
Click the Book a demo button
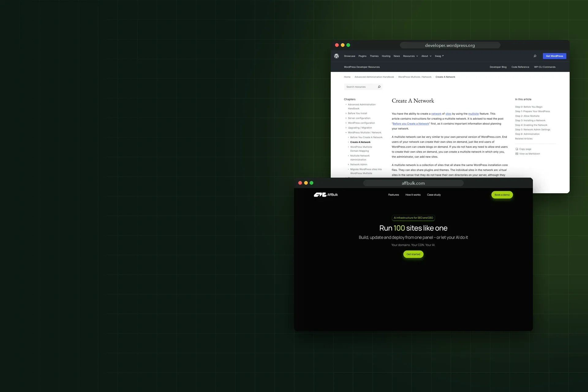(x=502, y=195)
